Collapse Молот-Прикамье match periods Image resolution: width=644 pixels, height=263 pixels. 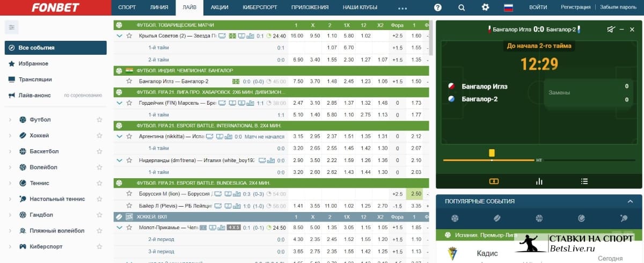click(119, 228)
